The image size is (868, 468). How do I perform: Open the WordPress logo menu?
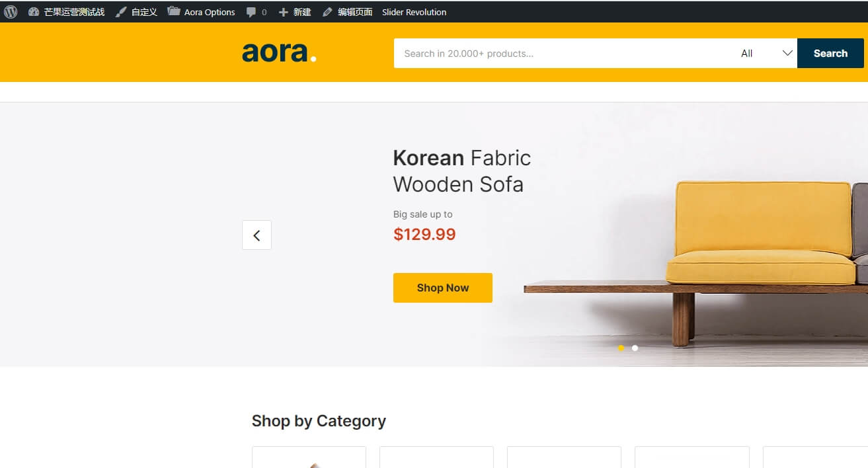[x=10, y=11]
